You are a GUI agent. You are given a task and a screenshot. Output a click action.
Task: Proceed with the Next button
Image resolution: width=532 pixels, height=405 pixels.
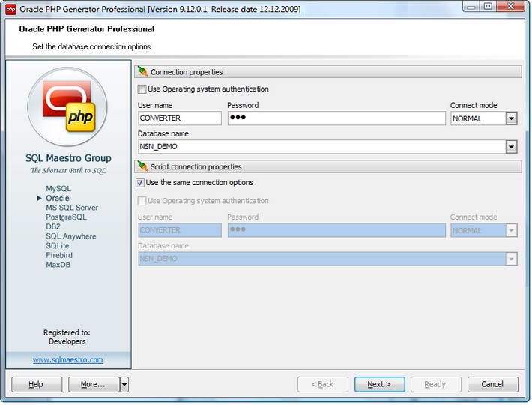(x=380, y=384)
